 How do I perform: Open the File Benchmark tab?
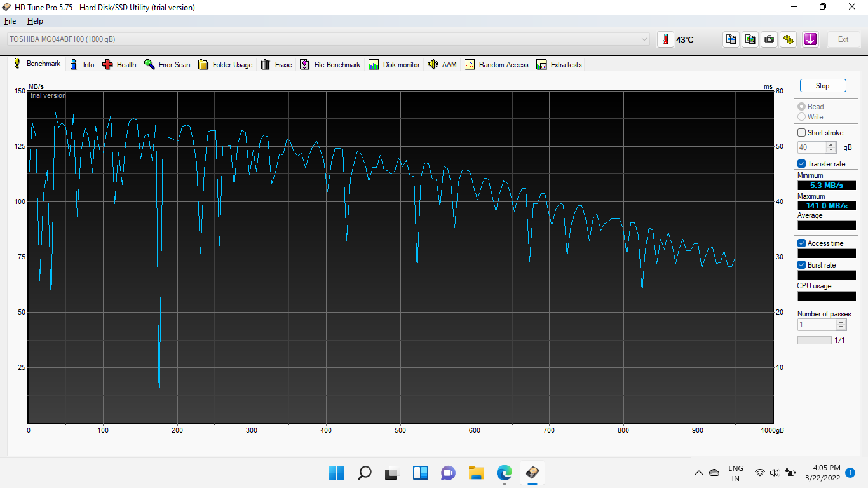pyautogui.click(x=330, y=65)
